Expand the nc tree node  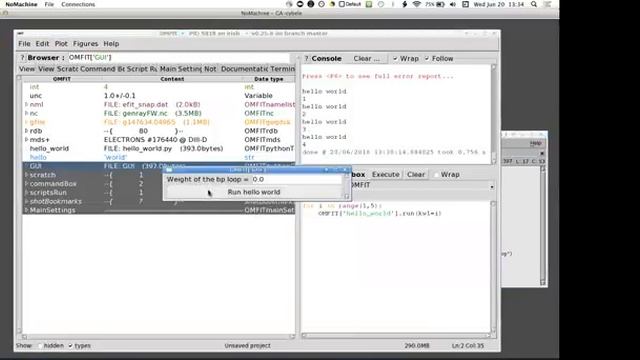point(27,113)
